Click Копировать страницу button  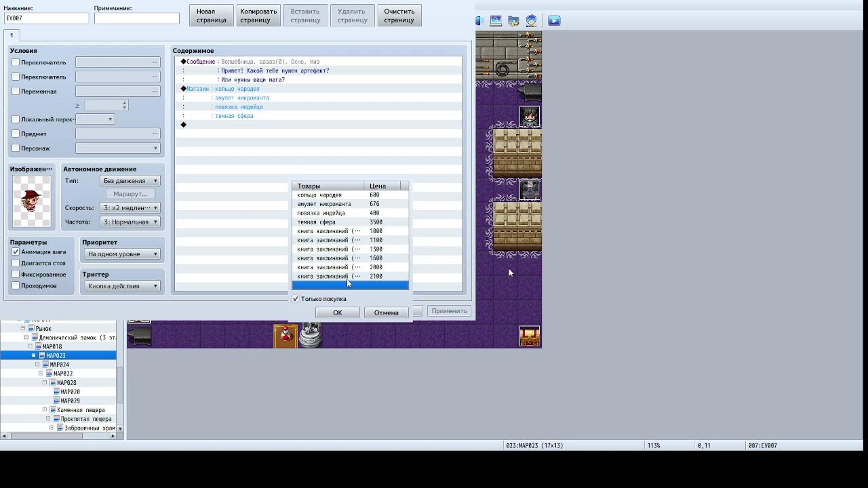point(258,16)
